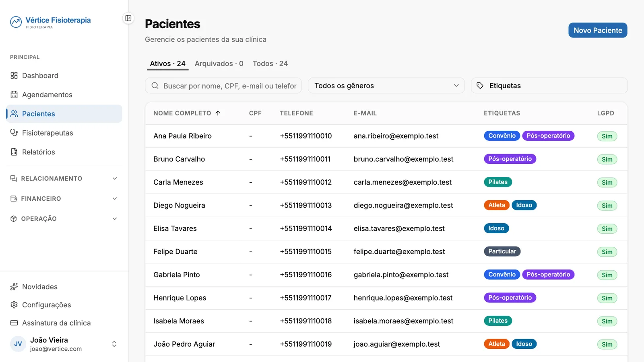Click the Pilates tag on Carla Menezes
Screen dimensions: 644x362
coord(498,182)
